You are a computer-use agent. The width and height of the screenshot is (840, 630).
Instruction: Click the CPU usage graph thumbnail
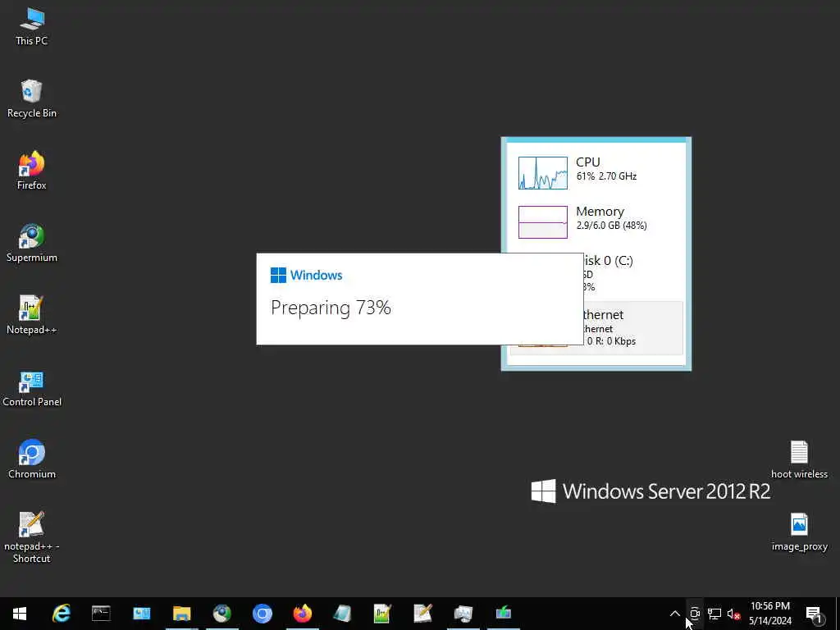[543, 172]
